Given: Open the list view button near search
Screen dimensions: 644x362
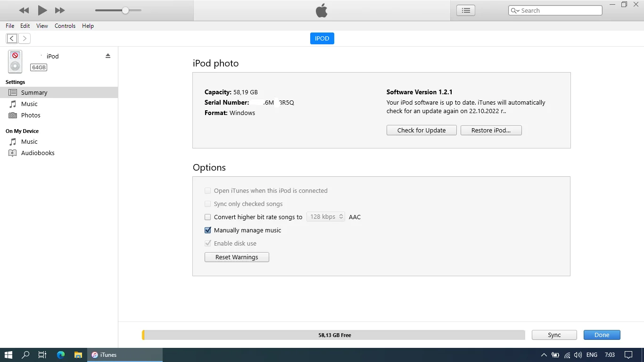Looking at the screenshot, I should (466, 10).
